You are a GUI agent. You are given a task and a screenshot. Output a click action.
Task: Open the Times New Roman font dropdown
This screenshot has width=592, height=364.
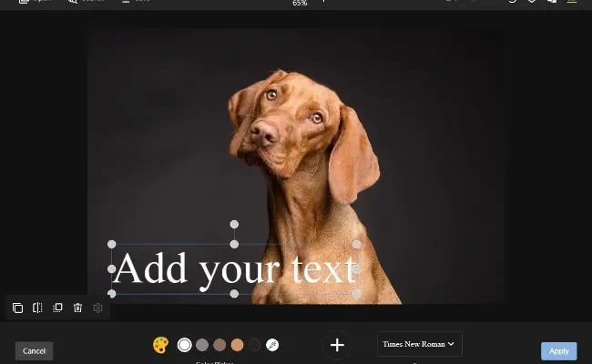420,344
